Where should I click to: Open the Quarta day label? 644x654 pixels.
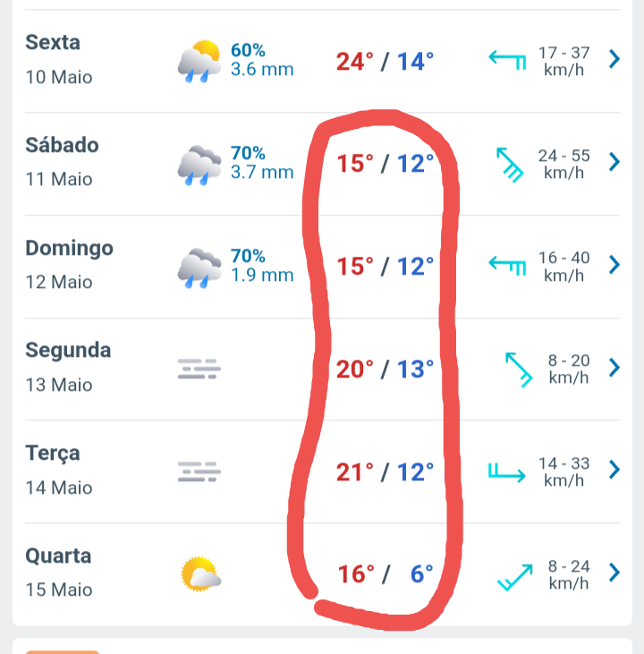click(x=58, y=556)
